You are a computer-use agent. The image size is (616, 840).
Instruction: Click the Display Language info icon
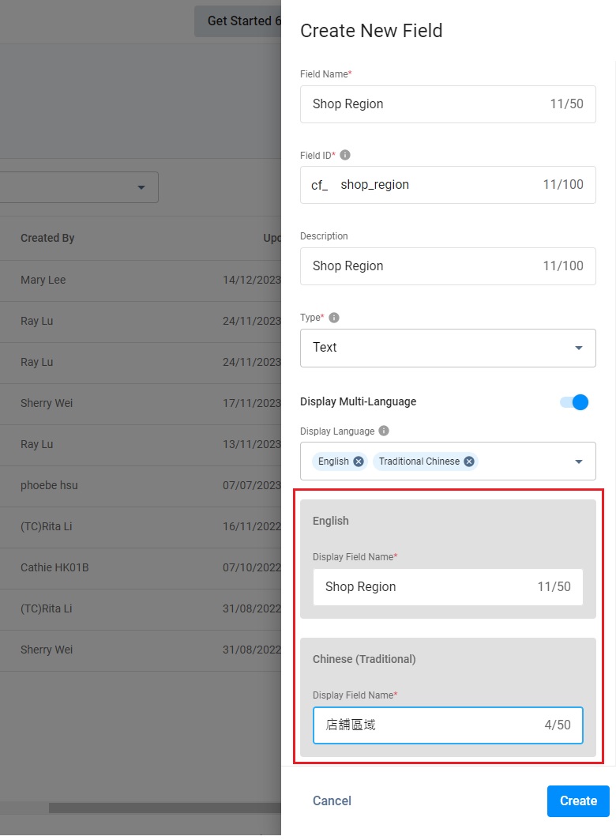coord(384,431)
